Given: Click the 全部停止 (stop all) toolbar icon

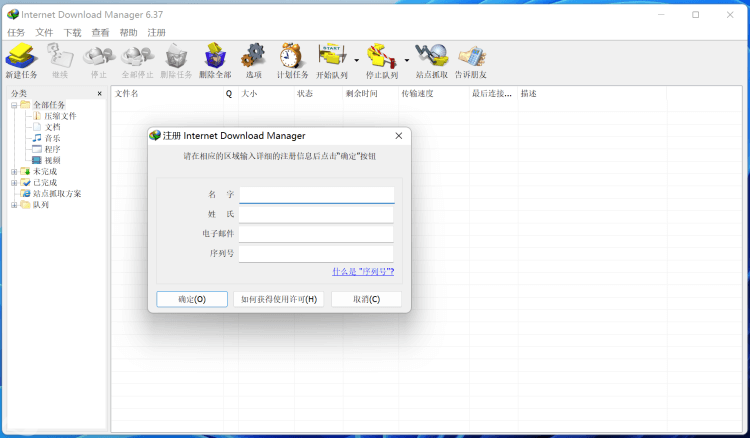Looking at the screenshot, I should click(137, 61).
